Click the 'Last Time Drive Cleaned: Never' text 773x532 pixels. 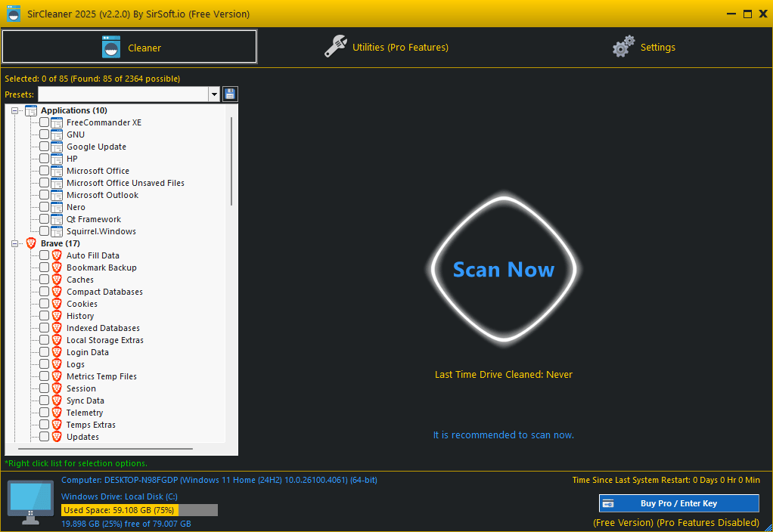503,374
